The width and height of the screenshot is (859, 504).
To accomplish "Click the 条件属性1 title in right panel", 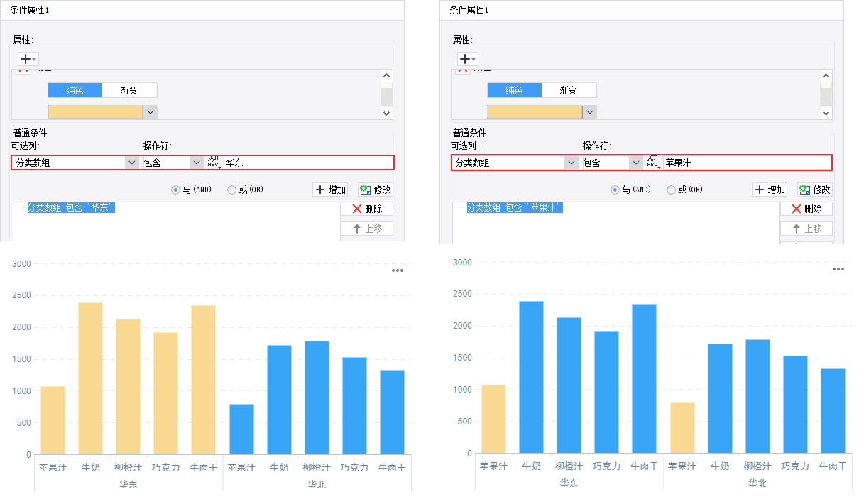I will [469, 10].
